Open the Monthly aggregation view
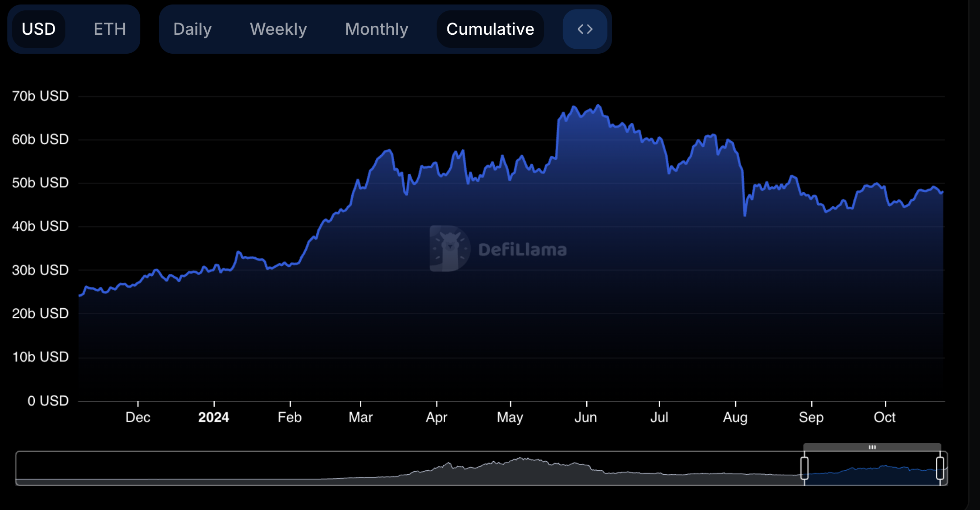Screen dimensions: 980x510 (x=377, y=29)
